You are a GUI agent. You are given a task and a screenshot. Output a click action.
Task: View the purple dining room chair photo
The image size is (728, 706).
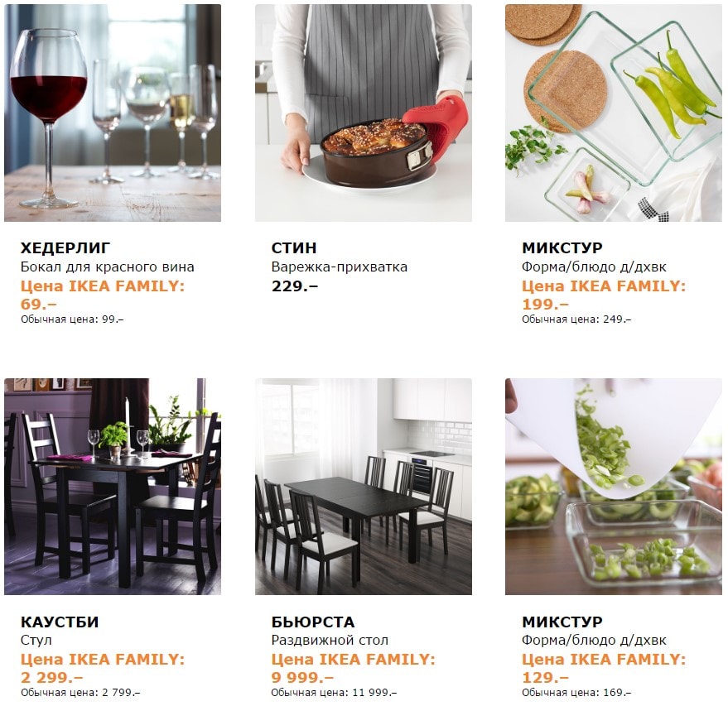113,487
